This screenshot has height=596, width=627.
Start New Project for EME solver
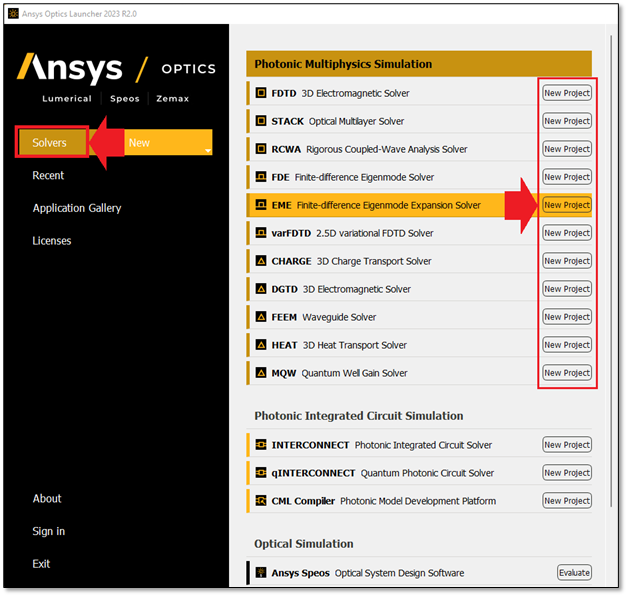(566, 205)
